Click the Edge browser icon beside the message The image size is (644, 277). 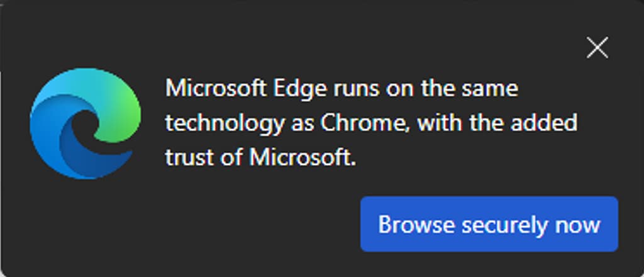click(85, 124)
